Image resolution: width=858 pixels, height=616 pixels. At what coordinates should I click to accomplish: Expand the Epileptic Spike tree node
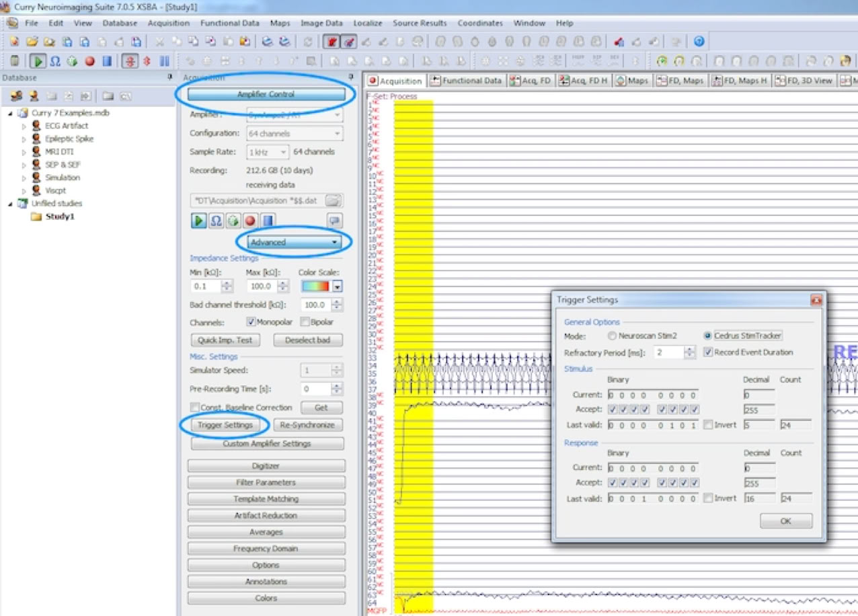[x=25, y=139]
